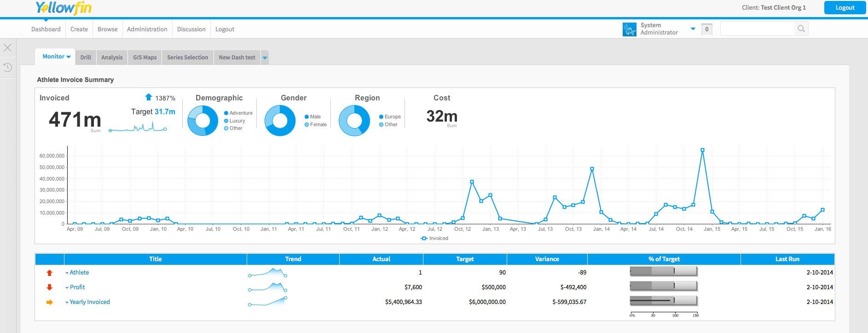This screenshot has height=333, width=868.
Task: Sort by the Last Run column header
Action: pyautogui.click(x=787, y=259)
